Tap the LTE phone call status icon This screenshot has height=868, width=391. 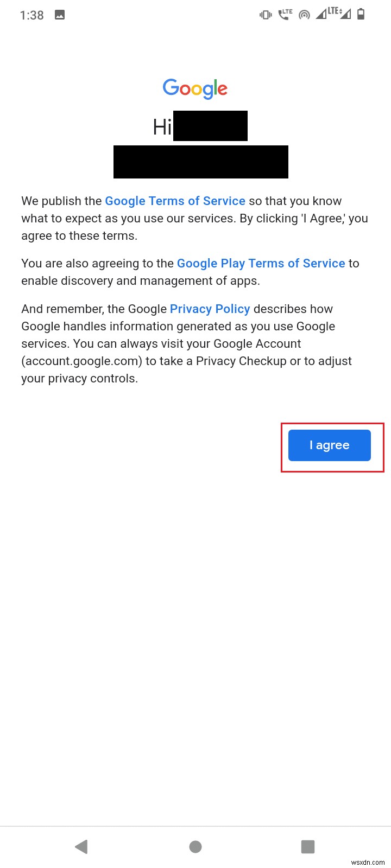pyautogui.click(x=285, y=15)
